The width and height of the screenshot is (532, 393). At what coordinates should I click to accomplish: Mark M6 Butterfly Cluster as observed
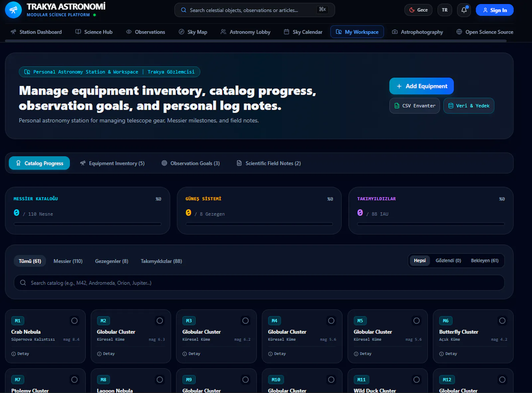click(x=502, y=321)
